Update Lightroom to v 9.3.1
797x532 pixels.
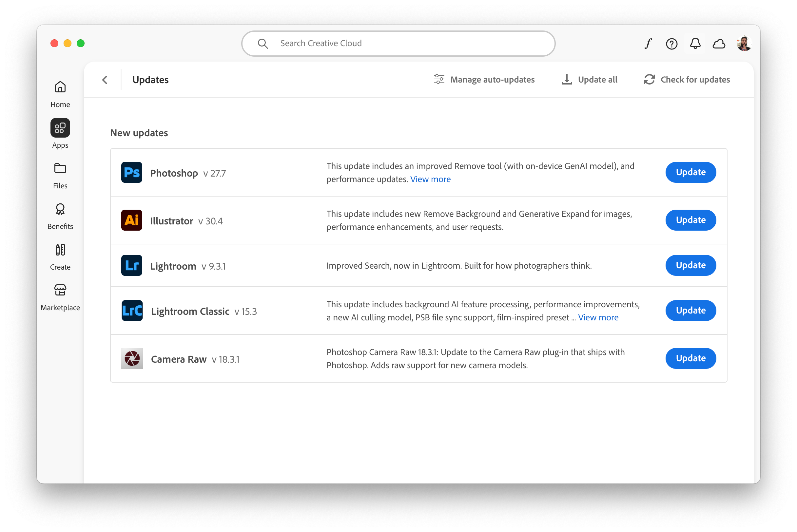tap(691, 265)
